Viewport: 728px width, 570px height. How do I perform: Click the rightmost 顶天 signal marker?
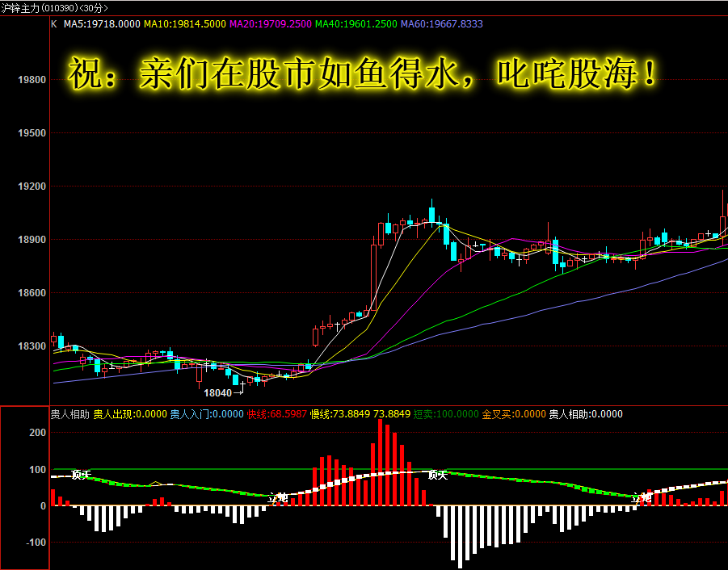tap(437, 475)
